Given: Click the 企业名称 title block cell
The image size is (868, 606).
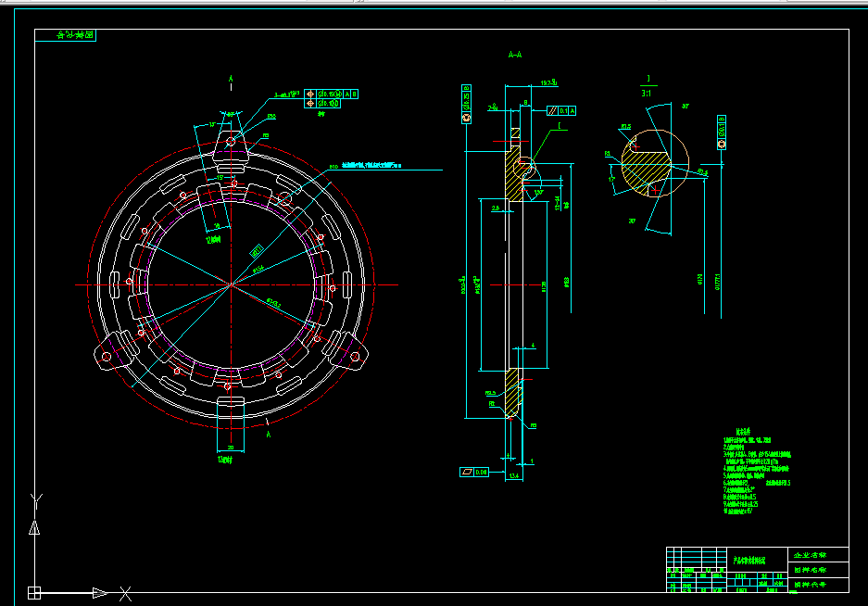Looking at the screenshot, I should [818, 554].
